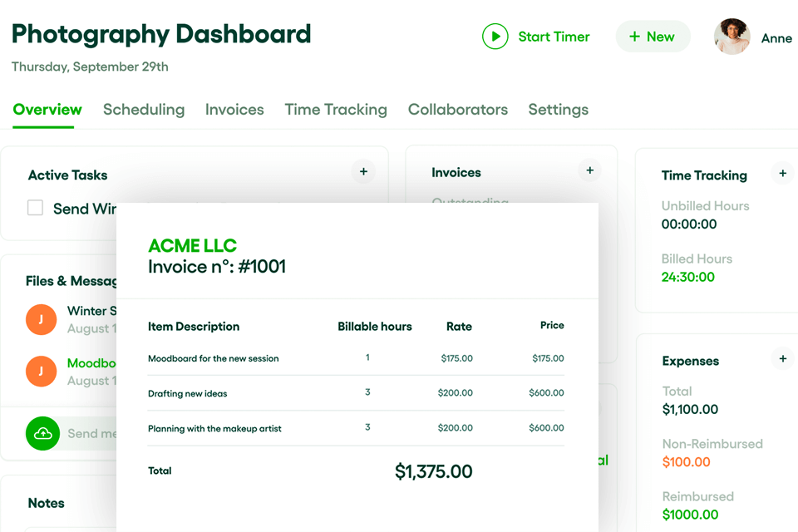This screenshot has height=532, width=798.
Task: Check the Send Win... task checkbox
Action: pyautogui.click(x=35, y=208)
